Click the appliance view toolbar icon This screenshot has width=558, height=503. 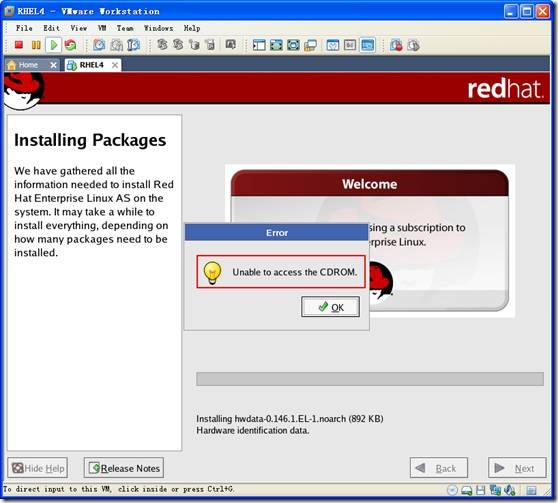point(350,45)
